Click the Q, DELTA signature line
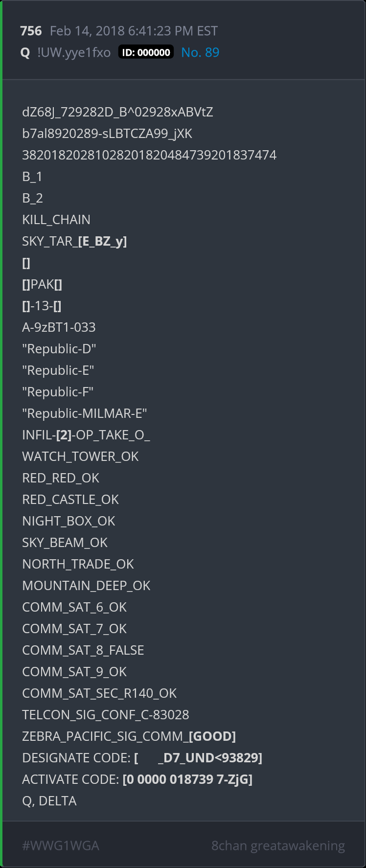 point(49,800)
